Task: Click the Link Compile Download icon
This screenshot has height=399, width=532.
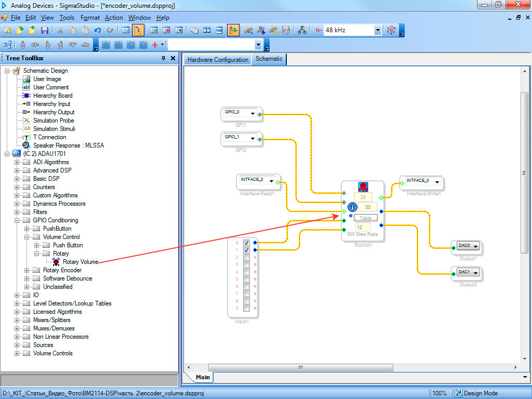Action: (249, 30)
